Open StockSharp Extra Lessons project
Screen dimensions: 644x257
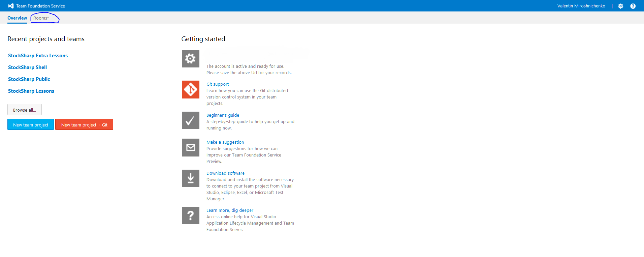pos(38,56)
